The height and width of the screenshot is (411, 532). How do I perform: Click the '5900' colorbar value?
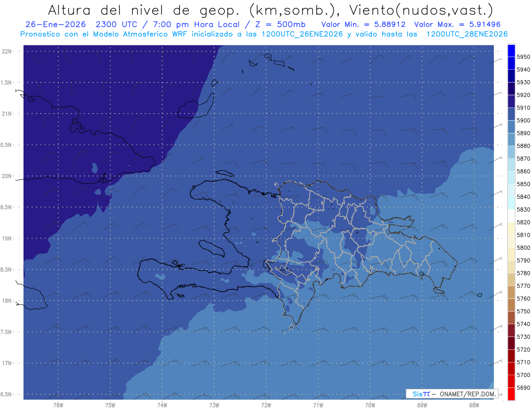(x=524, y=121)
